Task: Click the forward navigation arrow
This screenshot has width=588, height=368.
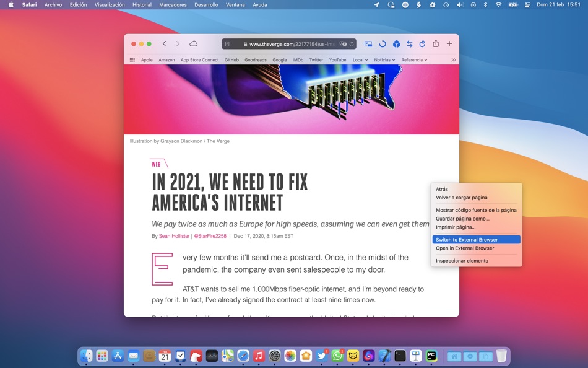Action: (x=178, y=44)
